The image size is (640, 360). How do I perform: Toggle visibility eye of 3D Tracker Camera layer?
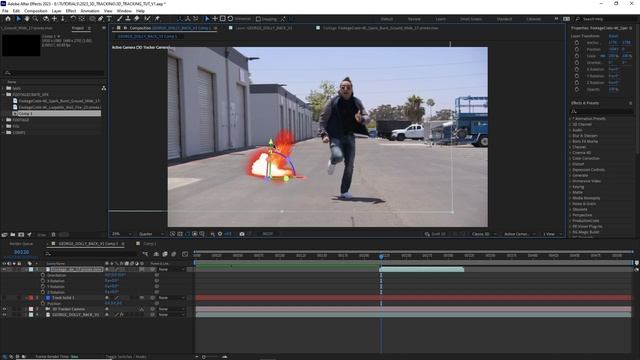[4, 309]
